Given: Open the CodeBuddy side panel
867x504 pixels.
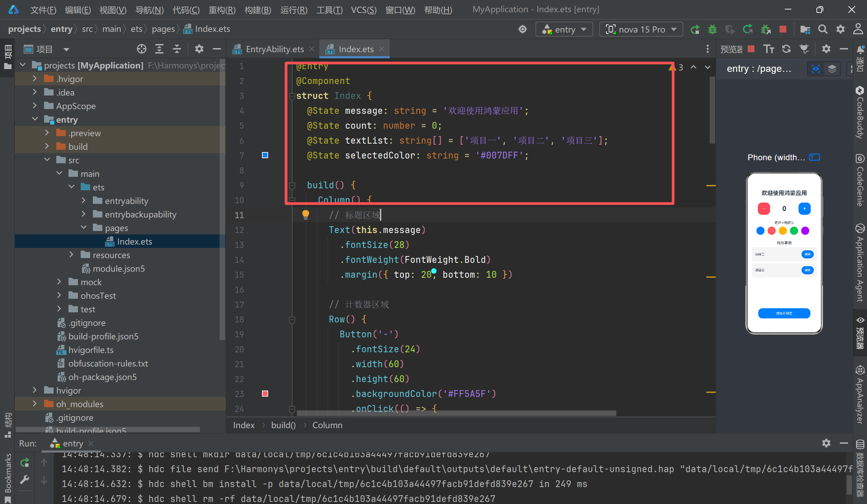Looking at the screenshot, I should (x=860, y=112).
